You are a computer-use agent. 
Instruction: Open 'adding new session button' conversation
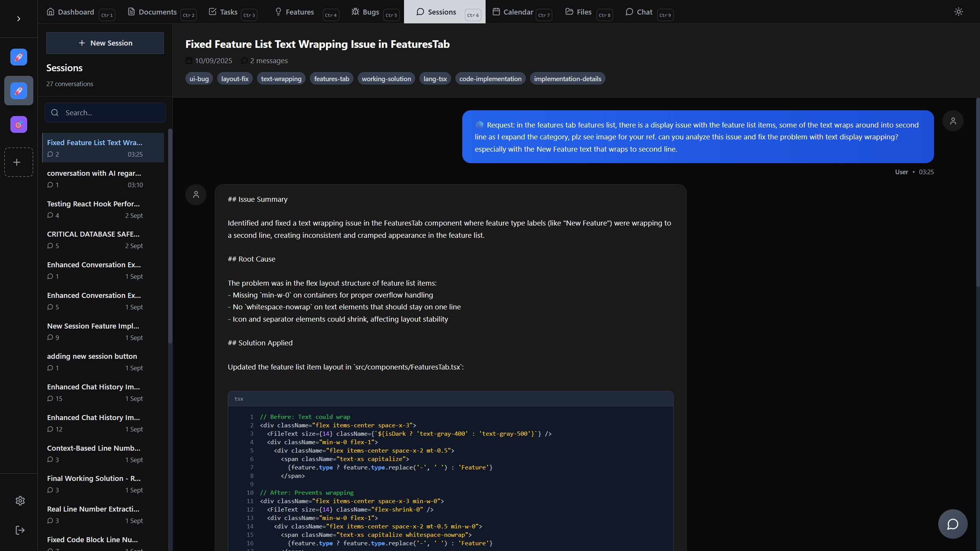click(x=95, y=361)
